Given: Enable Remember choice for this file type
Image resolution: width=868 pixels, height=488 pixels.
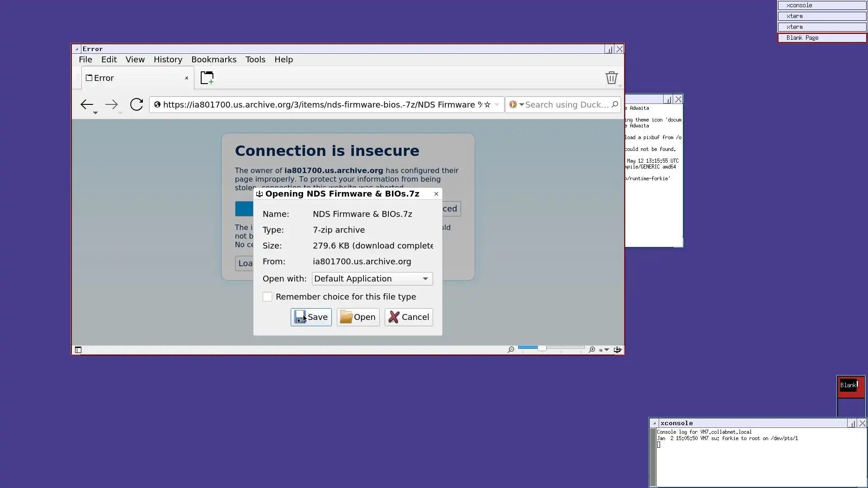Looking at the screenshot, I should (268, 297).
